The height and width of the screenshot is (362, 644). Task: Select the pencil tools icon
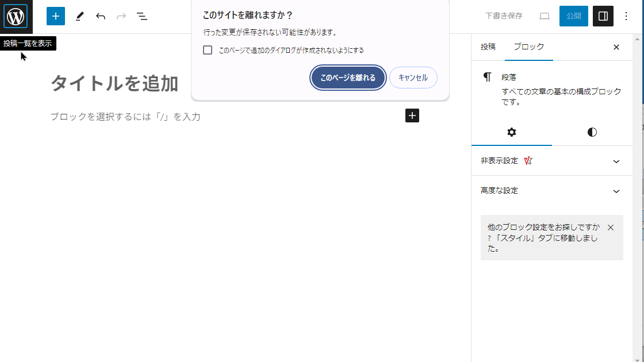(x=79, y=16)
